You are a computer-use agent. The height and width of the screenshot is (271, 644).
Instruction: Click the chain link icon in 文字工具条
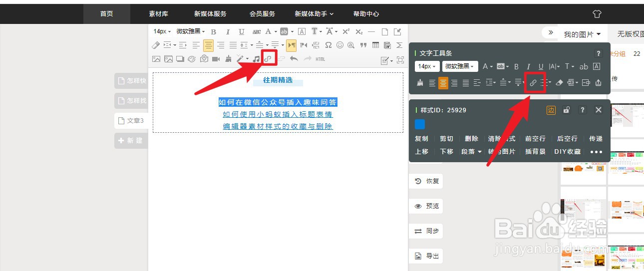533,83
